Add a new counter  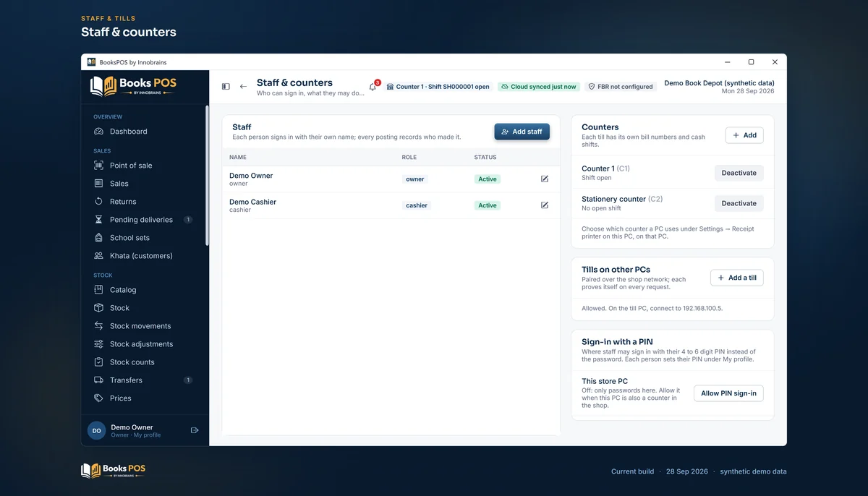pyautogui.click(x=744, y=135)
